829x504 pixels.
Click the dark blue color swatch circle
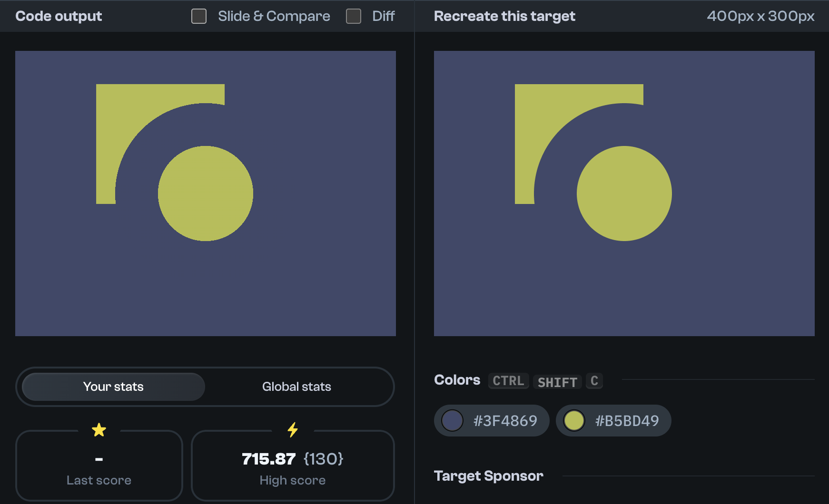452,421
